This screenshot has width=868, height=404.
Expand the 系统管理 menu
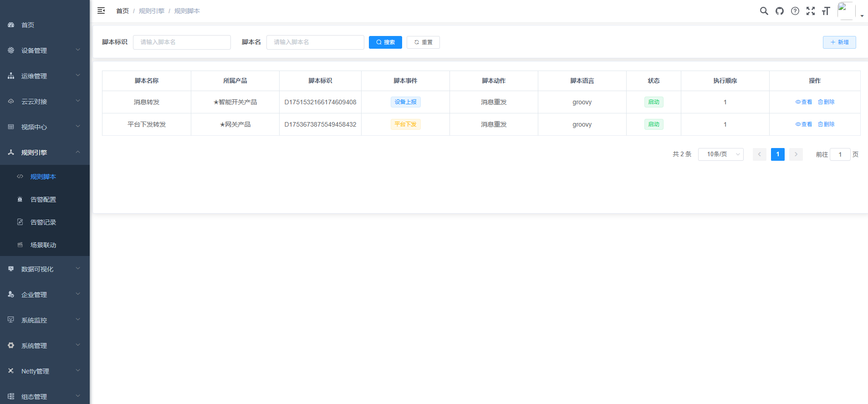45,346
